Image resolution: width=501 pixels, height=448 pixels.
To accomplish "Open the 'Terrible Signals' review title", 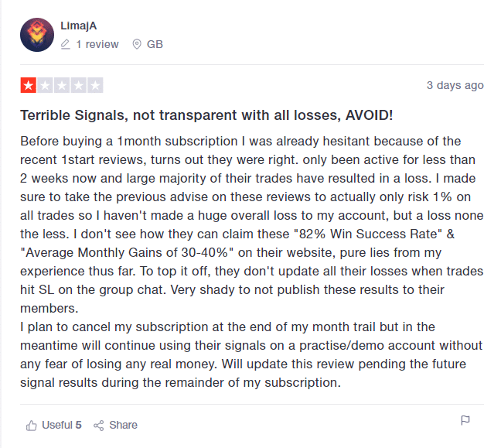I will [x=206, y=115].
